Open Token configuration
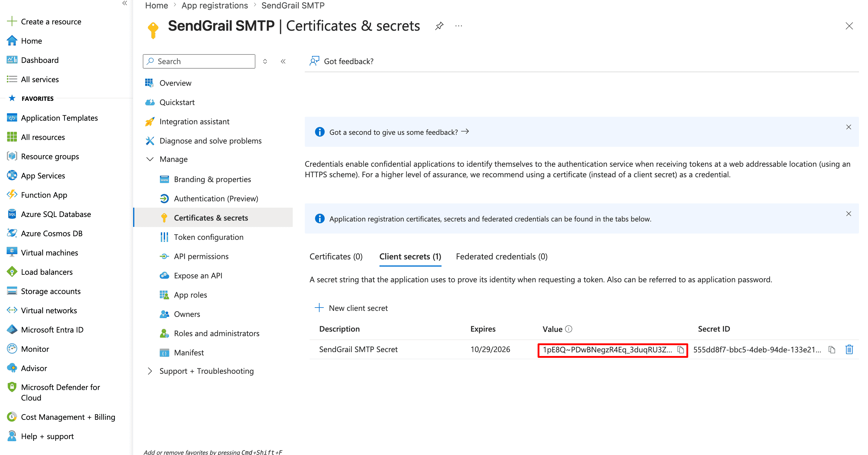 click(x=208, y=237)
